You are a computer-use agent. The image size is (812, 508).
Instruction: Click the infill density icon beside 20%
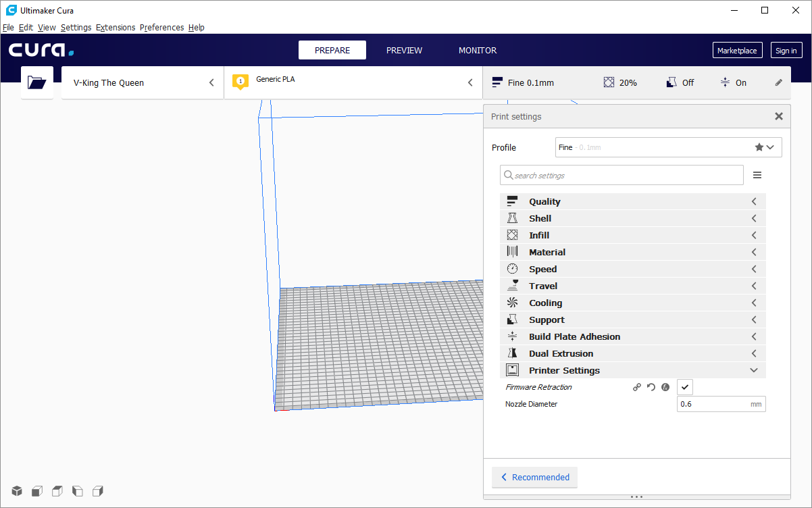click(x=609, y=82)
